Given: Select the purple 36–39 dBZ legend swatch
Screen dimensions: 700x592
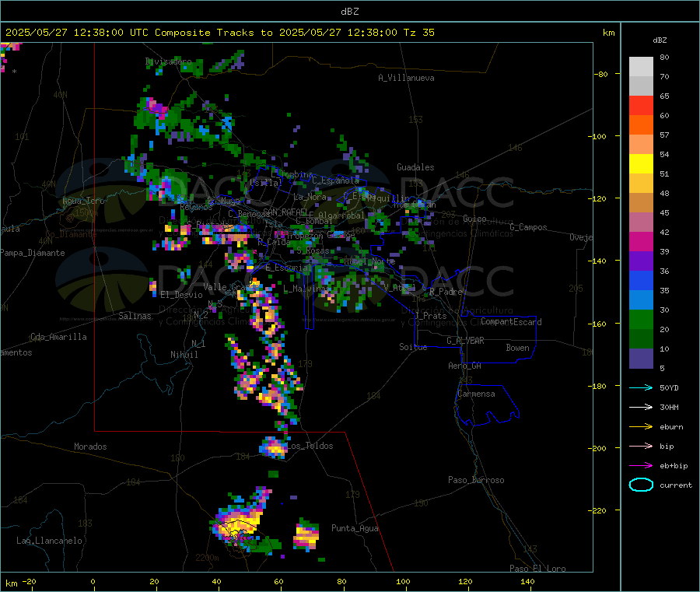Looking at the screenshot, I should tap(641, 261).
